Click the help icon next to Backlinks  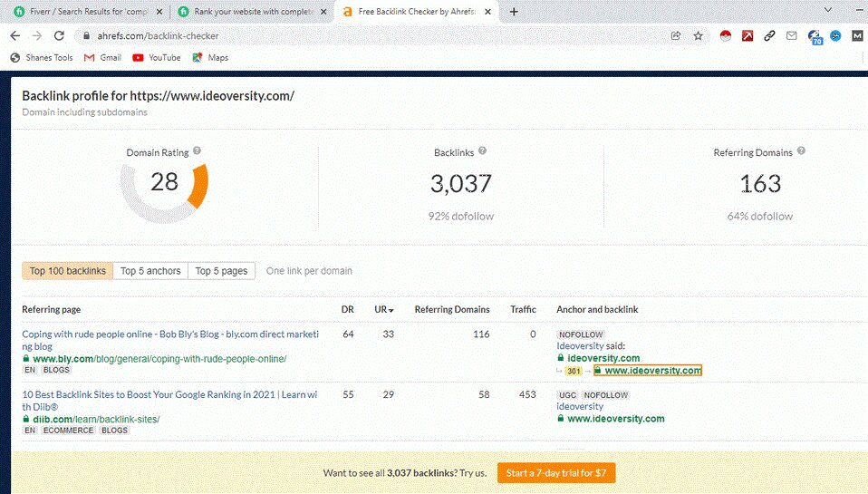click(x=483, y=151)
